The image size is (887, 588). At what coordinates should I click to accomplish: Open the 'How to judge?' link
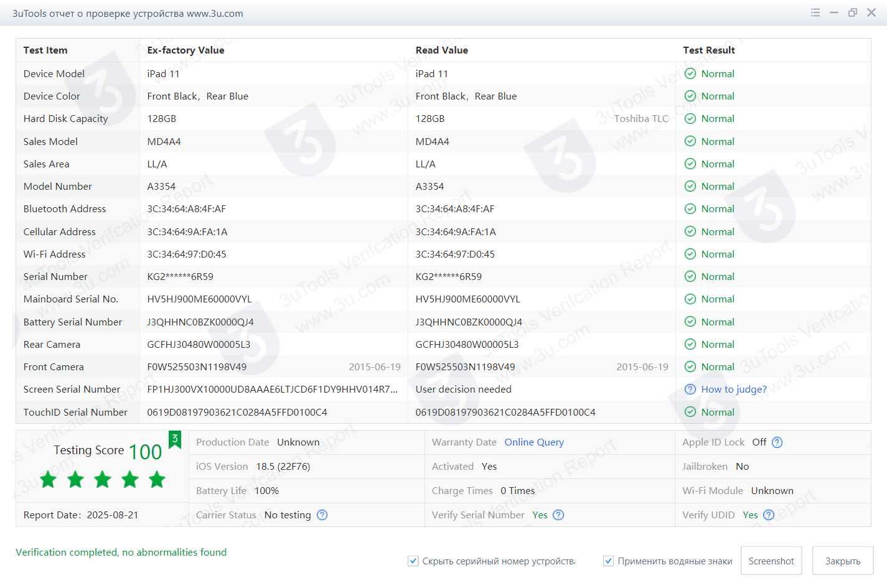[x=734, y=390]
